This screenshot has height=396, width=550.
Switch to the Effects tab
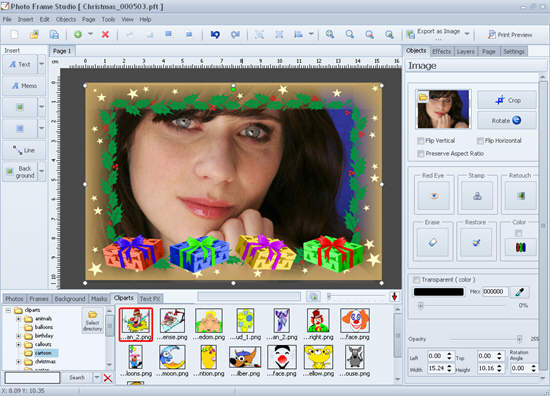(441, 52)
